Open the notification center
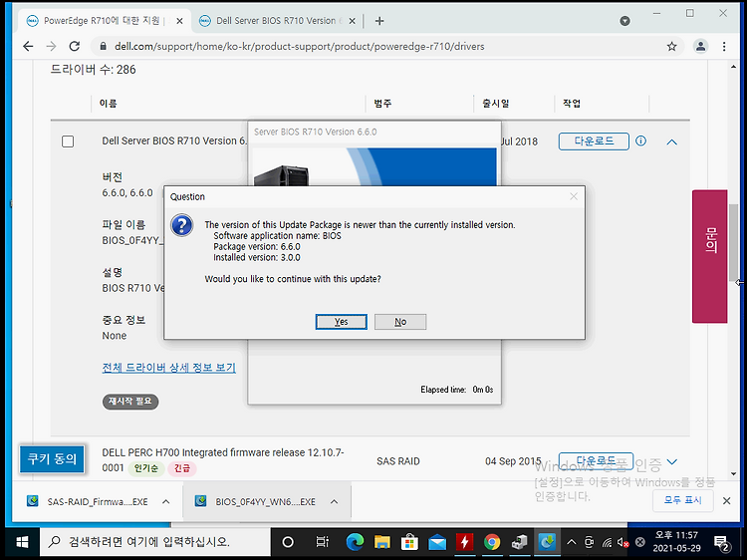This screenshot has width=747, height=560. (x=722, y=542)
